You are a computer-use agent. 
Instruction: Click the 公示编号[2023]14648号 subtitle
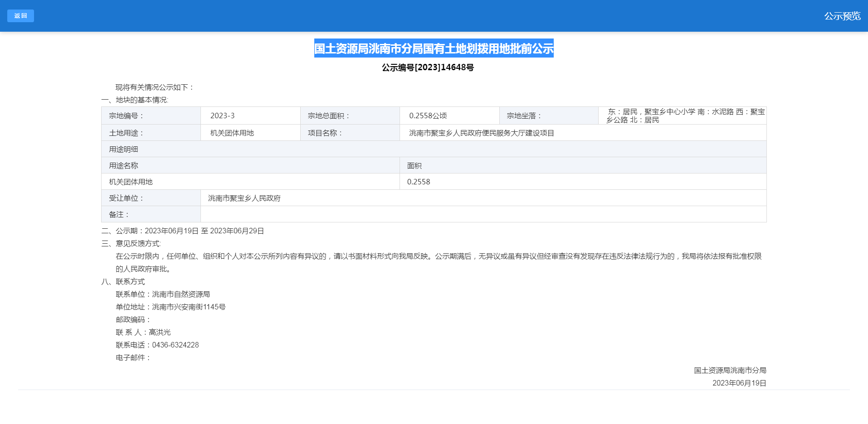(x=428, y=67)
